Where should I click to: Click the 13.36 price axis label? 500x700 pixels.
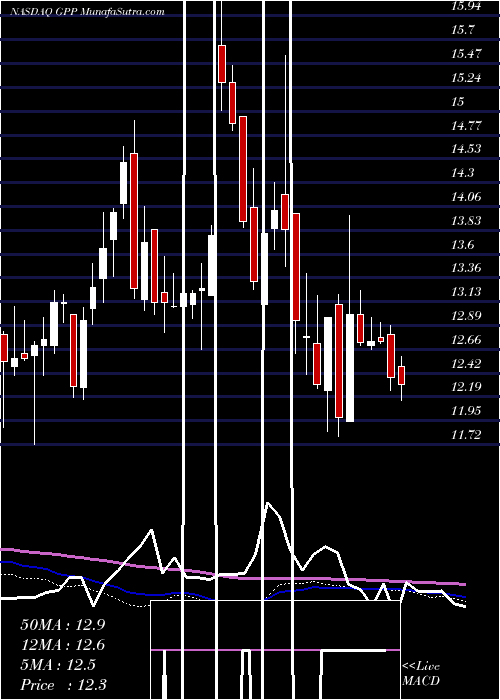click(x=467, y=268)
